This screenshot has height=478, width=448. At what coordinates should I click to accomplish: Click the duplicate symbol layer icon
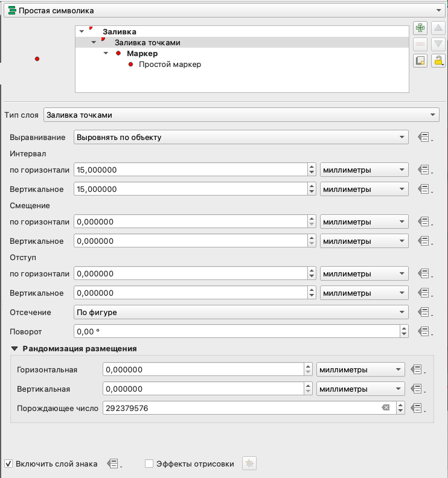421,60
